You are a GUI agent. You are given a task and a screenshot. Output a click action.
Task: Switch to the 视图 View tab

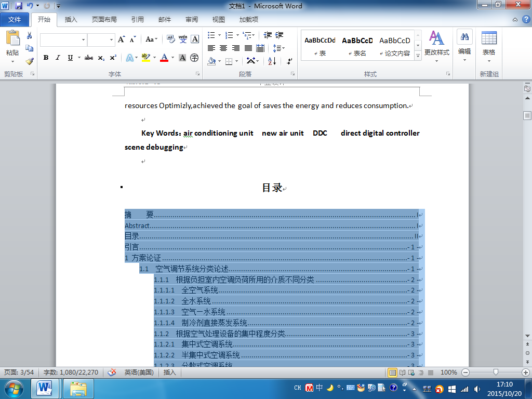tap(219, 20)
